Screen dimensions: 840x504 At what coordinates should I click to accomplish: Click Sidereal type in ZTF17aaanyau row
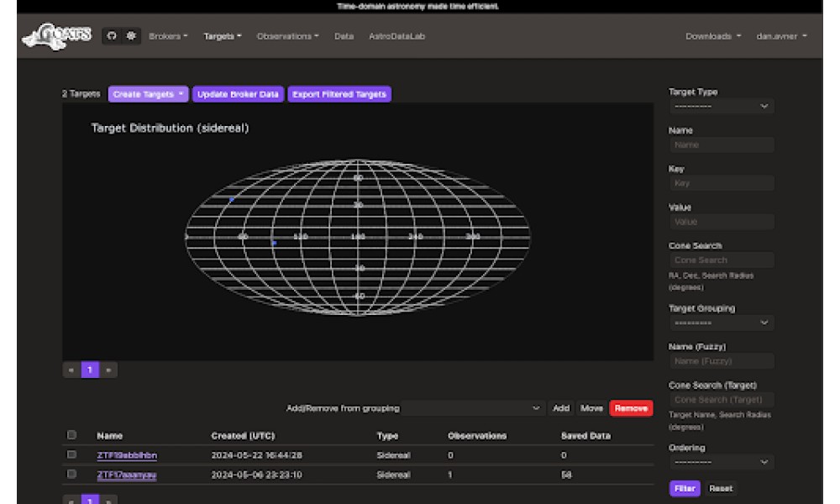[x=393, y=475]
